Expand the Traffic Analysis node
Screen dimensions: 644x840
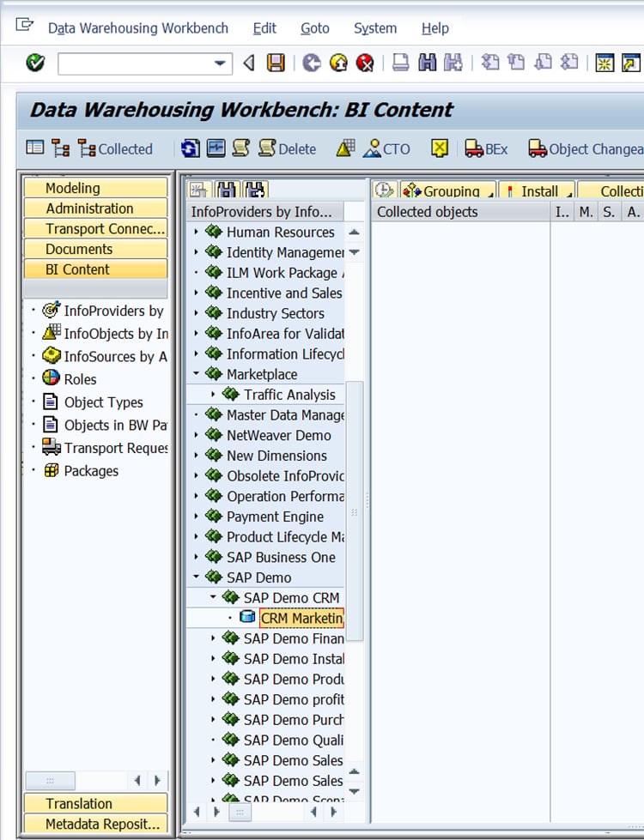[x=214, y=395]
